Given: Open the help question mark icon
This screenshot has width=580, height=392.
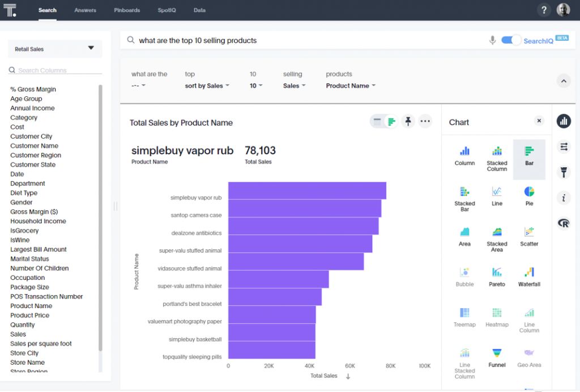Looking at the screenshot, I should [x=544, y=10].
